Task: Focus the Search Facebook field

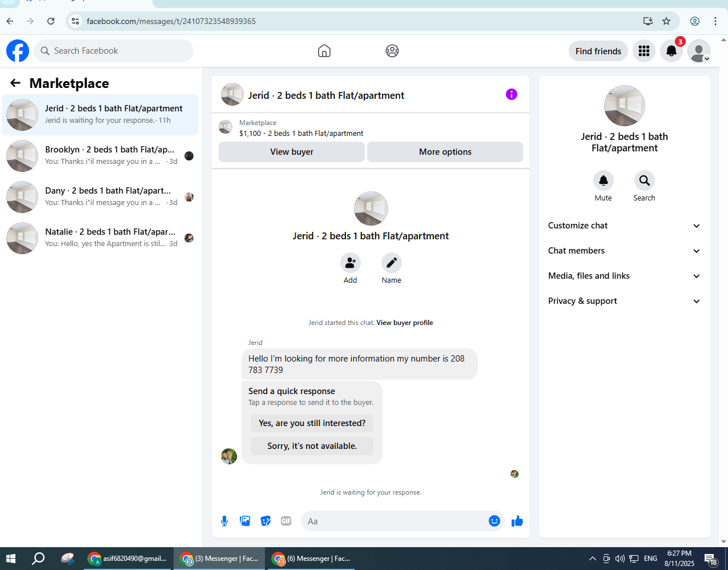Action: pyautogui.click(x=114, y=51)
